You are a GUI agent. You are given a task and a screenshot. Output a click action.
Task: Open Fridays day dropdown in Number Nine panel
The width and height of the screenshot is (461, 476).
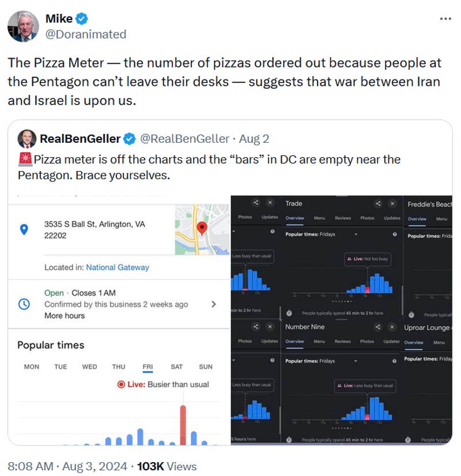coord(356,361)
